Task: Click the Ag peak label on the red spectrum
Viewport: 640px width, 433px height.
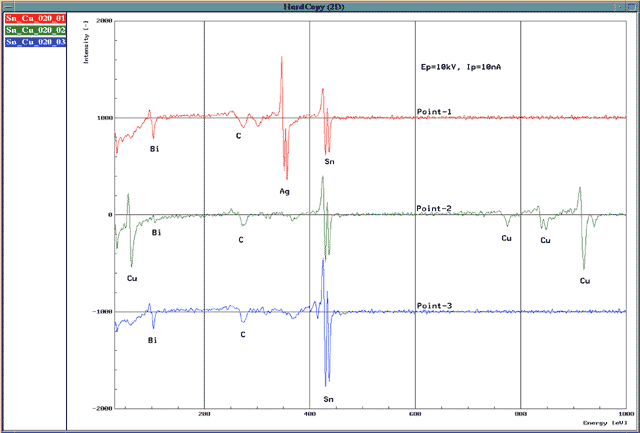Action: 285,190
